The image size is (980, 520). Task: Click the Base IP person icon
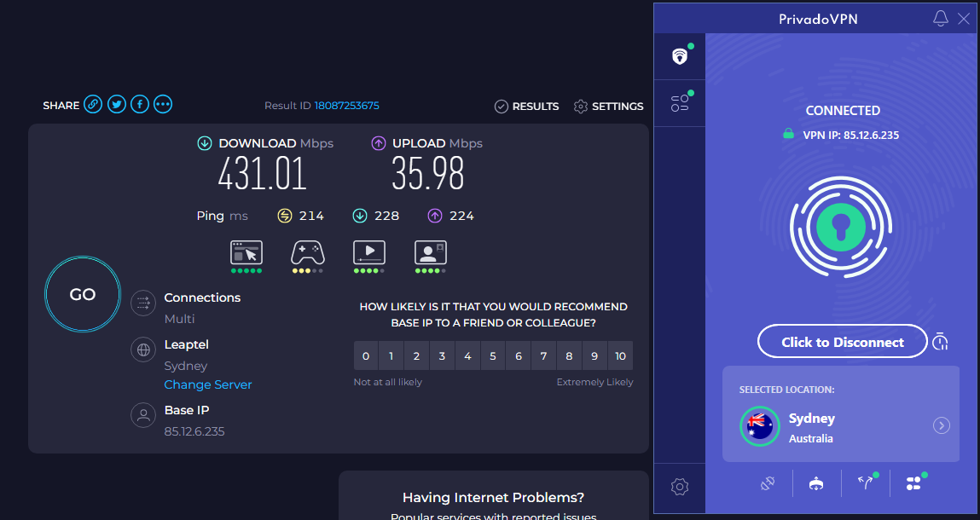(143, 415)
